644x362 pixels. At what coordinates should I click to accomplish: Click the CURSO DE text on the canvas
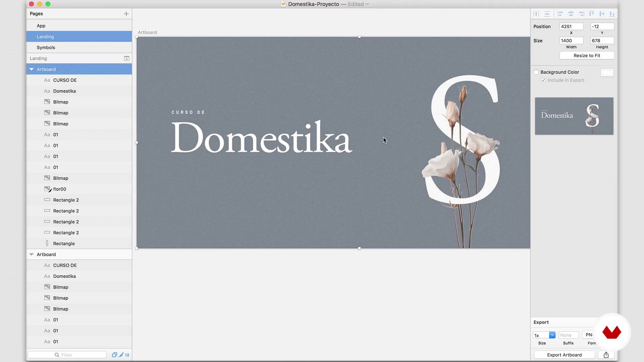click(x=188, y=112)
